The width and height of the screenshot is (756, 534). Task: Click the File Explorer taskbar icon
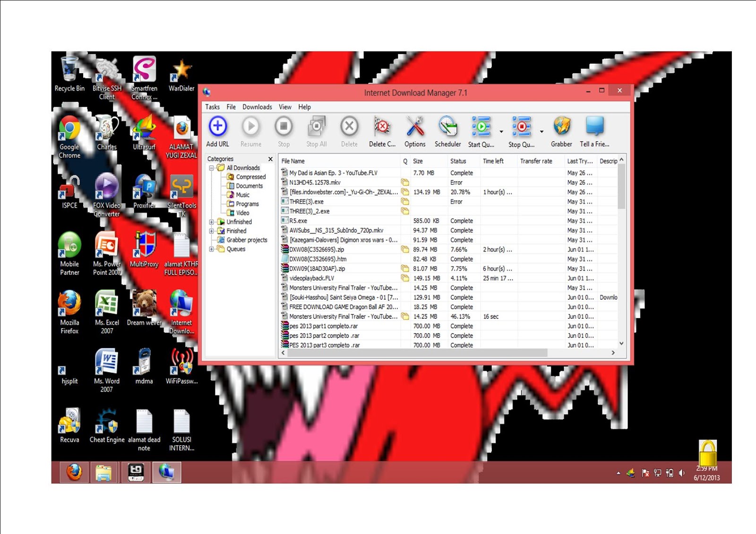point(103,472)
